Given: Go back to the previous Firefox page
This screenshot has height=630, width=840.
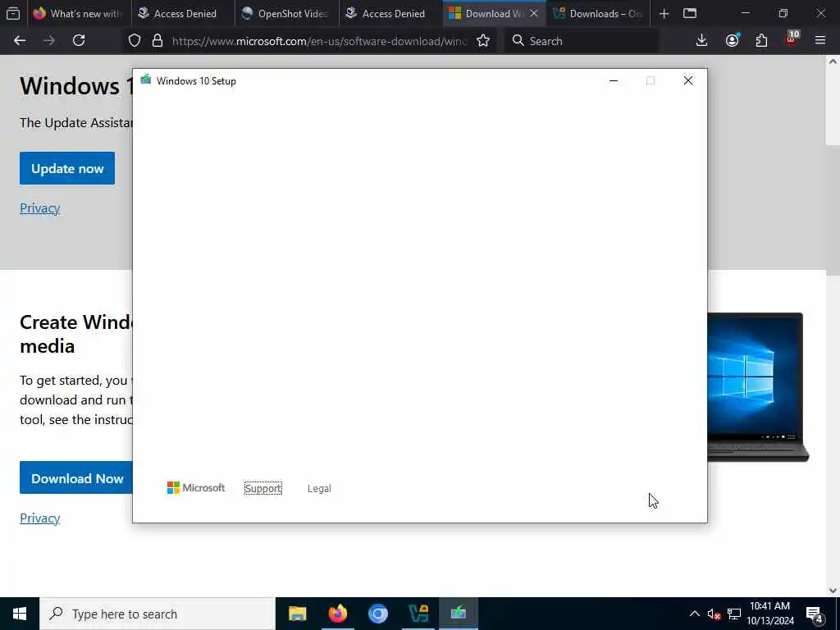Looking at the screenshot, I should (x=20, y=41).
